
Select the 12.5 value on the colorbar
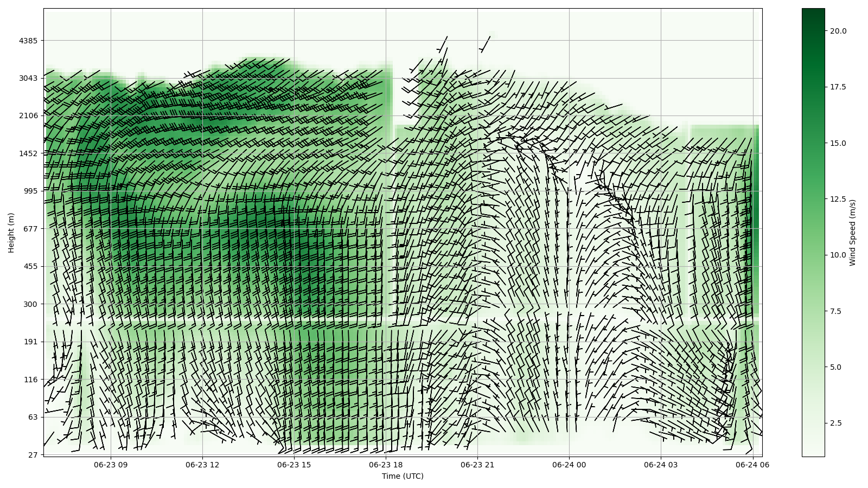pos(838,199)
